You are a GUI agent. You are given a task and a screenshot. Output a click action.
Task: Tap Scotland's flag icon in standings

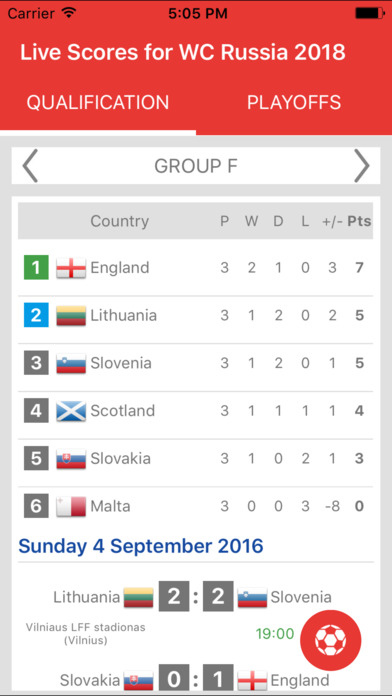click(x=71, y=411)
